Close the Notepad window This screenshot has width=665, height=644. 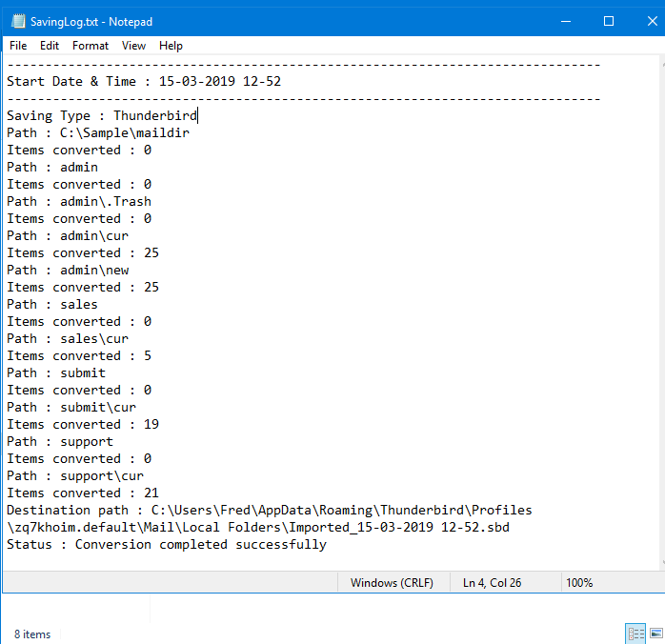tap(652, 21)
